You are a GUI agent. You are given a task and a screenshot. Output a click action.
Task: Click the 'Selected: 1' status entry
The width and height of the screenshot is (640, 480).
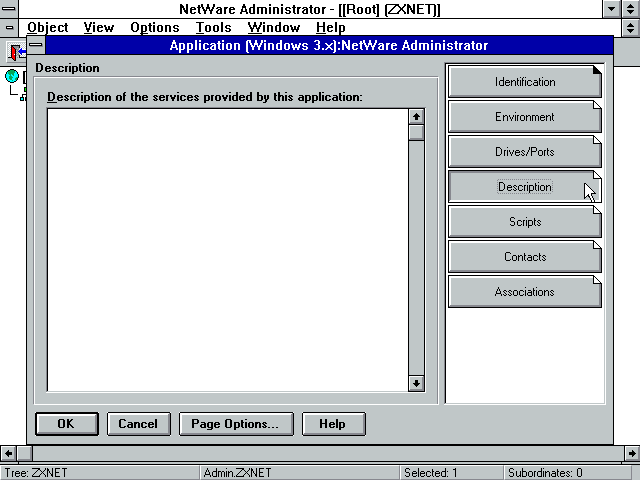point(431,473)
